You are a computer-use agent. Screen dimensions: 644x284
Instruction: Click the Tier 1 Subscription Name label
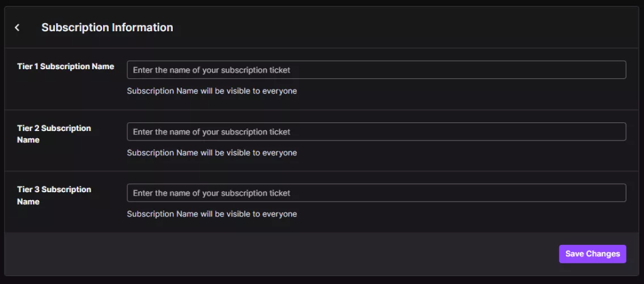pos(66,66)
